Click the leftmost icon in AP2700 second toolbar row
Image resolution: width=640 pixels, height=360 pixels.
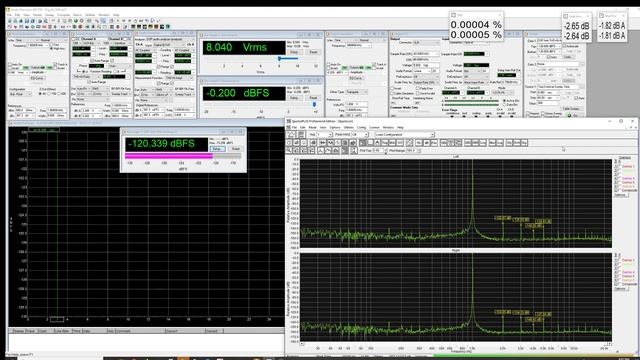tap(10, 27)
